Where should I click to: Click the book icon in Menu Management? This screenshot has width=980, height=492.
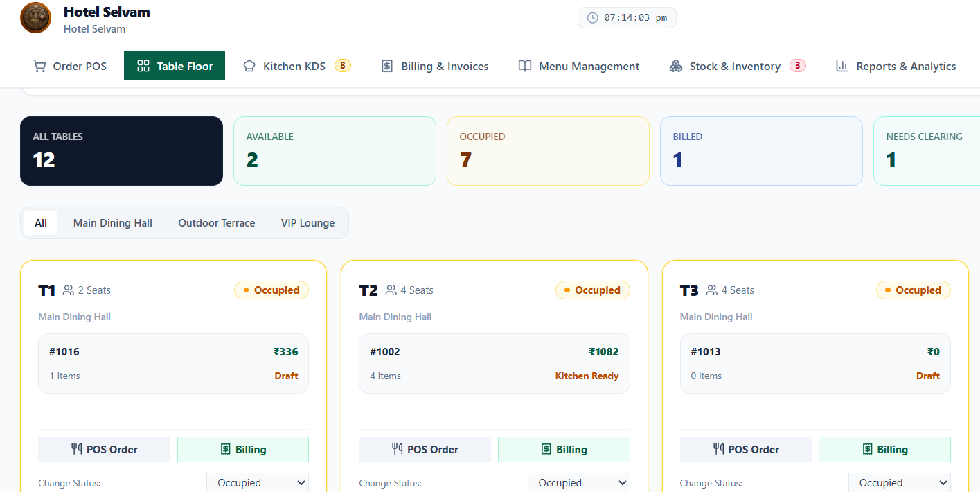point(525,66)
